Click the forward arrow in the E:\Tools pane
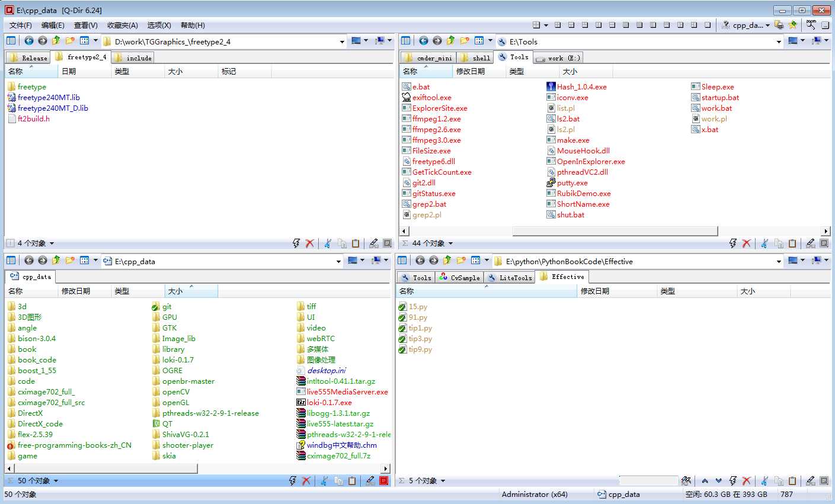This screenshot has width=835, height=504. click(437, 41)
